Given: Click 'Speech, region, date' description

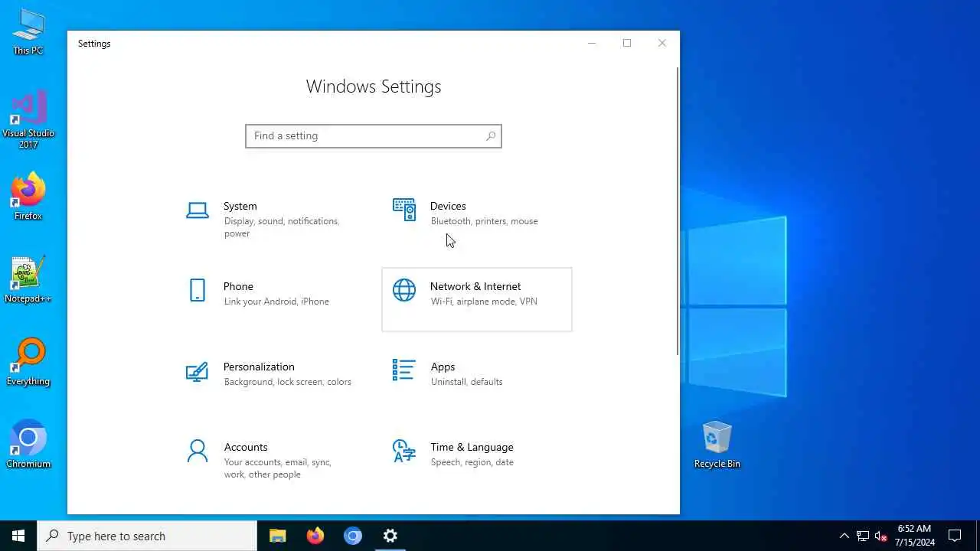Looking at the screenshot, I should pos(472,462).
